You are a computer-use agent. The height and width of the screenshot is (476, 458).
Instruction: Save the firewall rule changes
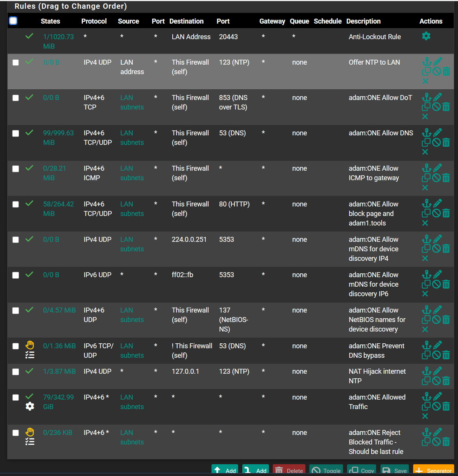tap(394, 471)
